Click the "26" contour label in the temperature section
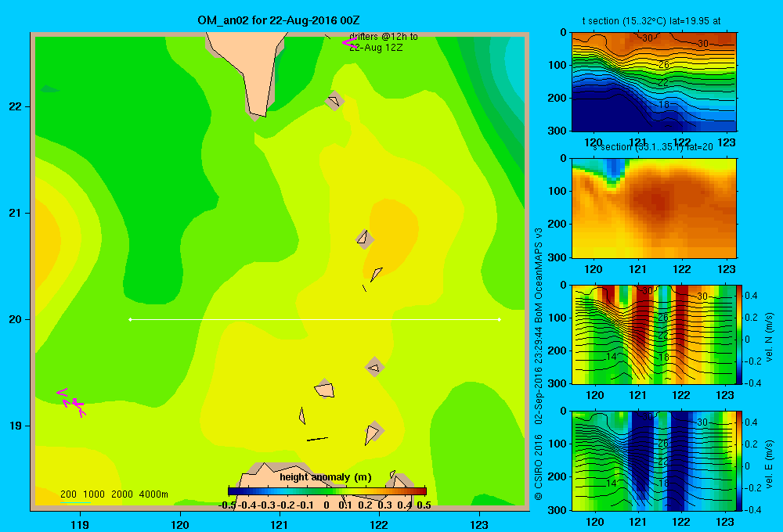Image resolution: width=783 pixels, height=532 pixels. [663, 65]
